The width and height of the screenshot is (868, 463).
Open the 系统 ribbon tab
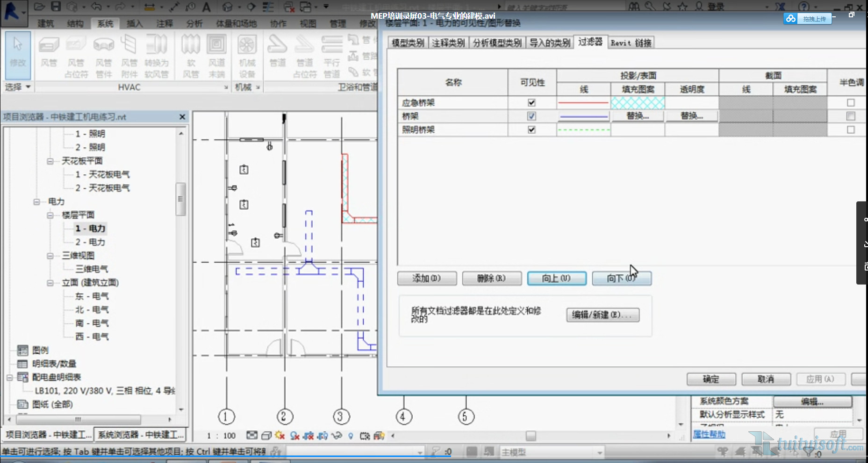pos(105,23)
